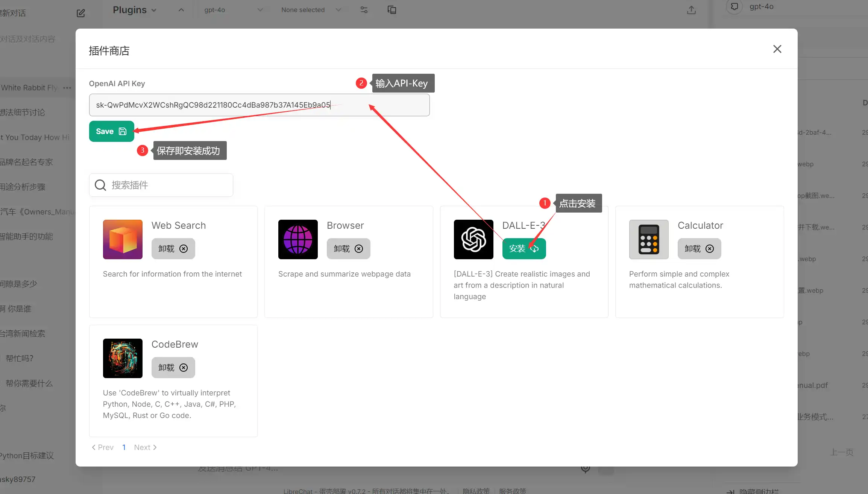The height and width of the screenshot is (494, 868).
Task: Uninstall the Web Search plugin
Action: coord(173,249)
